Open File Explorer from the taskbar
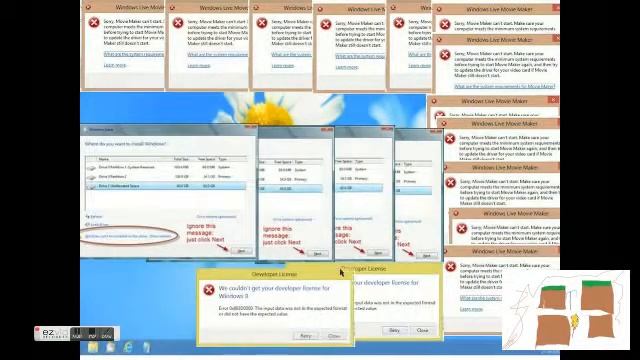640x360 pixels. (x=93, y=347)
